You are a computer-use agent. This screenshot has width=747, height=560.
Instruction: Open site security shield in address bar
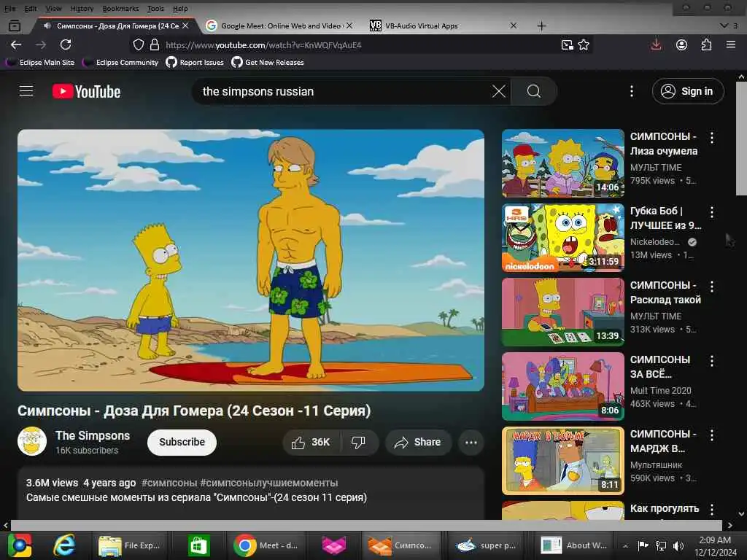coord(138,44)
